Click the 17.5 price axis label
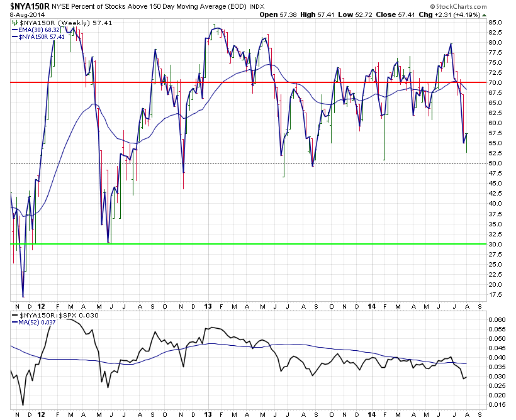The height and width of the screenshot is (420, 516). pos(495,295)
